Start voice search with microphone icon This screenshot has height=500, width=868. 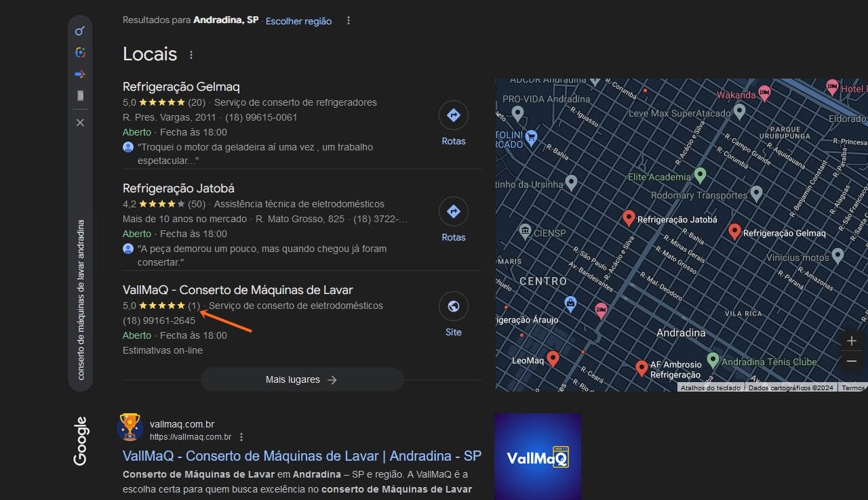pyautogui.click(x=80, y=75)
